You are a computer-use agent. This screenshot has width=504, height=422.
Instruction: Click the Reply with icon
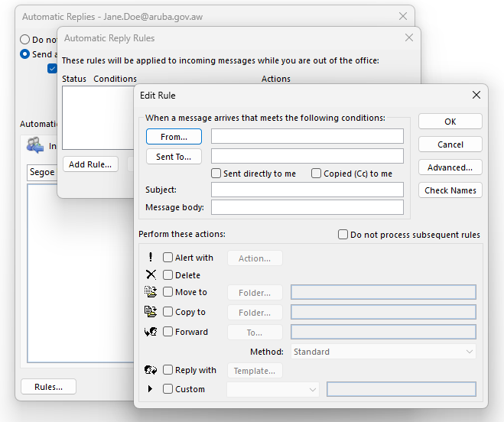(151, 370)
